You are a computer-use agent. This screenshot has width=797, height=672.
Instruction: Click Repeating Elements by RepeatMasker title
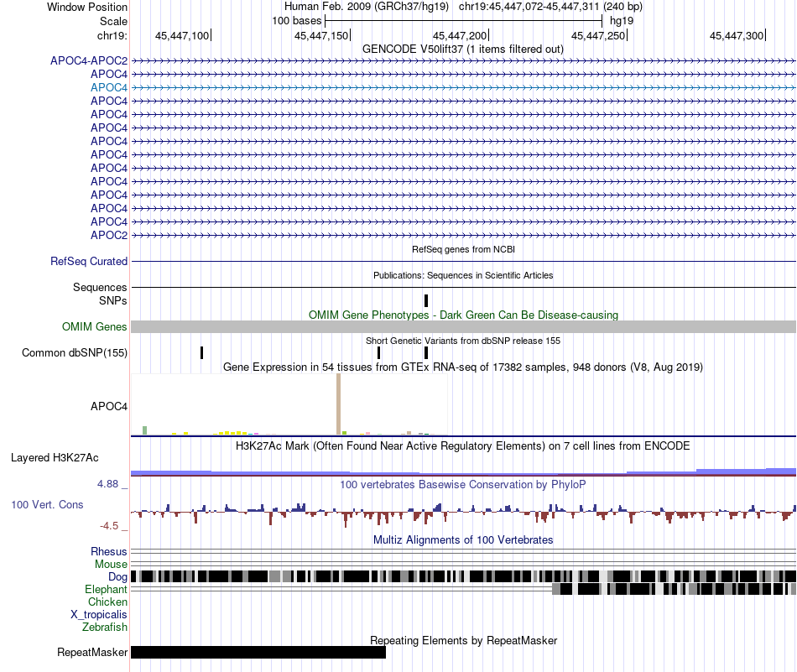(x=463, y=640)
